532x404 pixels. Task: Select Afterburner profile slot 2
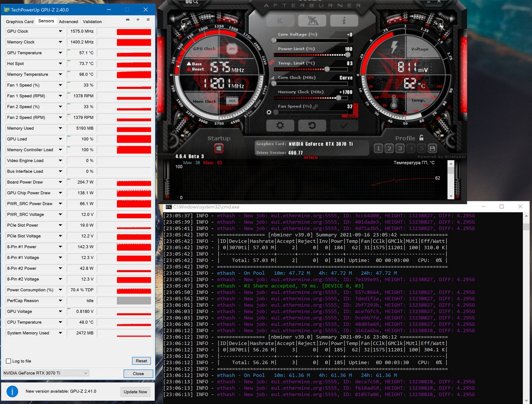pyautogui.click(x=389, y=148)
